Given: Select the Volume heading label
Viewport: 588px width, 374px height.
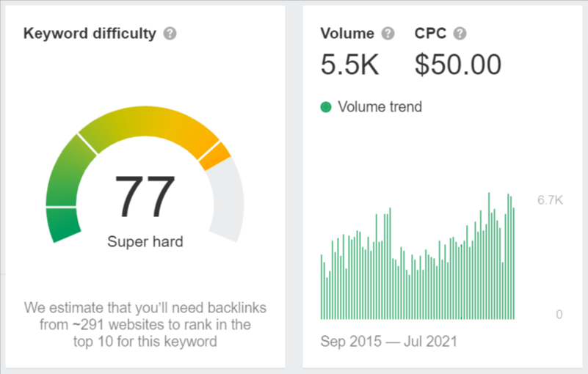Looking at the screenshot, I should (347, 34).
